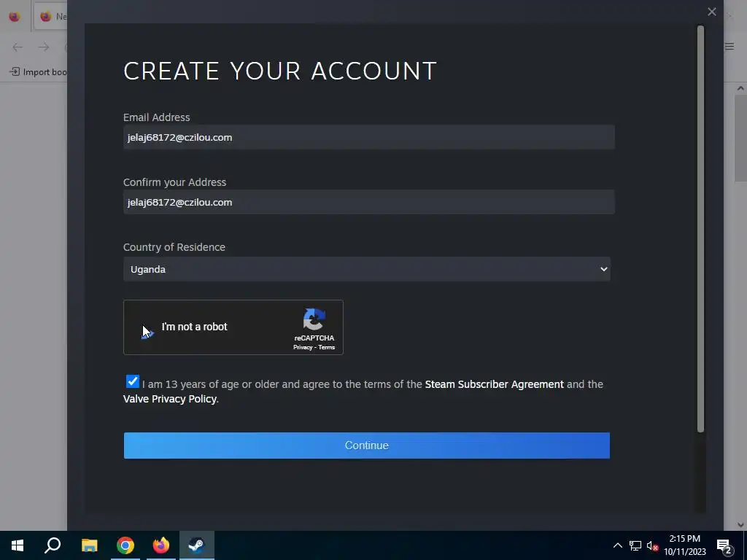Open reCAPTCHA Terms link
Viewport: 747px width, 560px height.
326,347
